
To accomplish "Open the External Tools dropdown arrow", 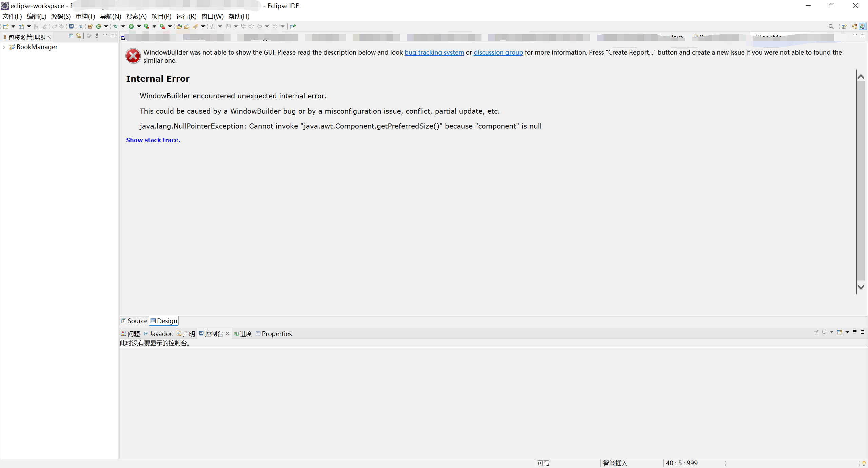I will 170,26.
